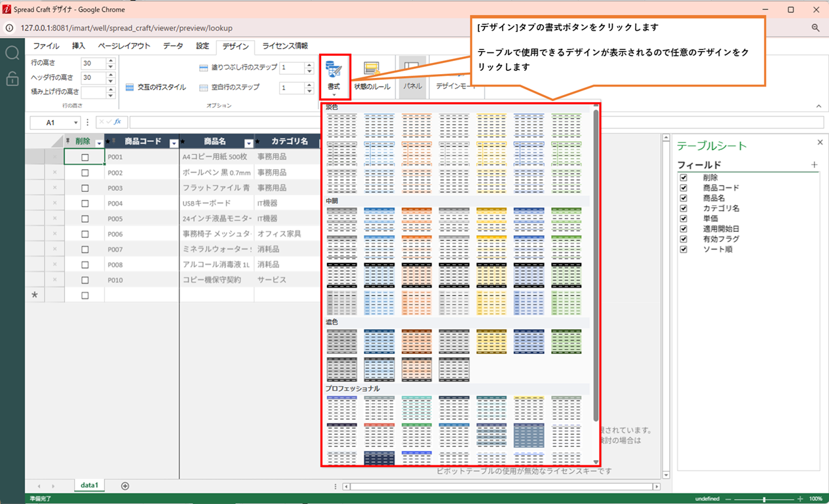Expand the A1 name box dropdown

(x=76, y=123)
